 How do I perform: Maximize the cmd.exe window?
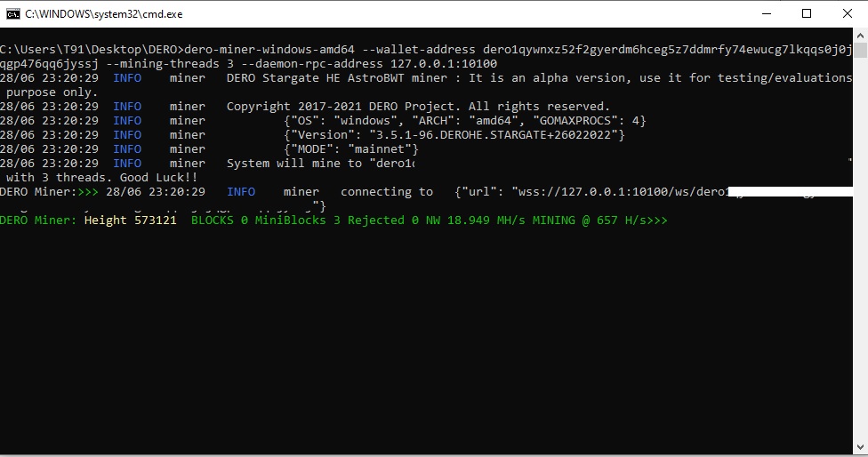point(807,14)
